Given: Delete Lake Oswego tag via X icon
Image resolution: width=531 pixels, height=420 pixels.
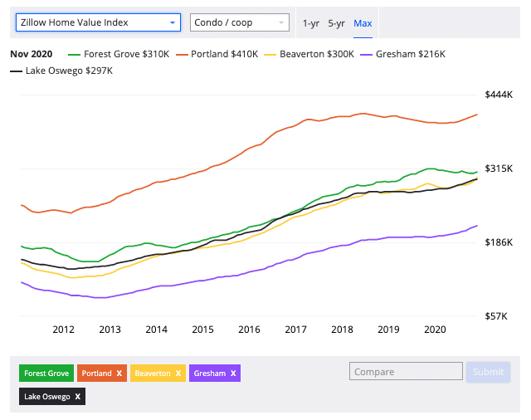Looking at the screenshot, I should click(77, 397).
